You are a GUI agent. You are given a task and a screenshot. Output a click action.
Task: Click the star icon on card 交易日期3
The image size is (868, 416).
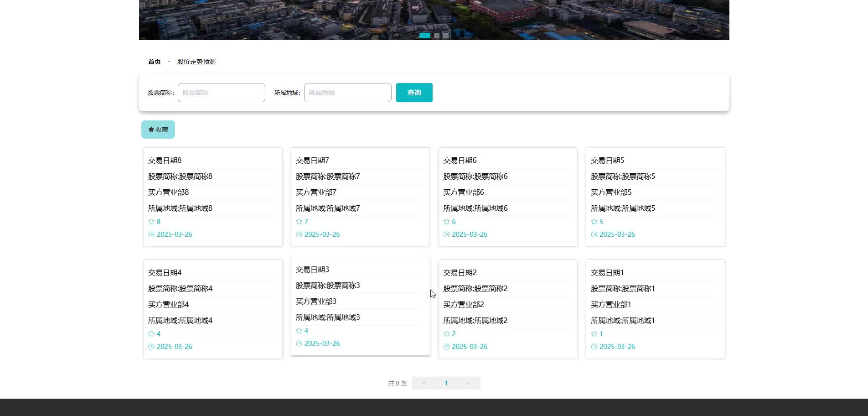(x=299, y=331)
